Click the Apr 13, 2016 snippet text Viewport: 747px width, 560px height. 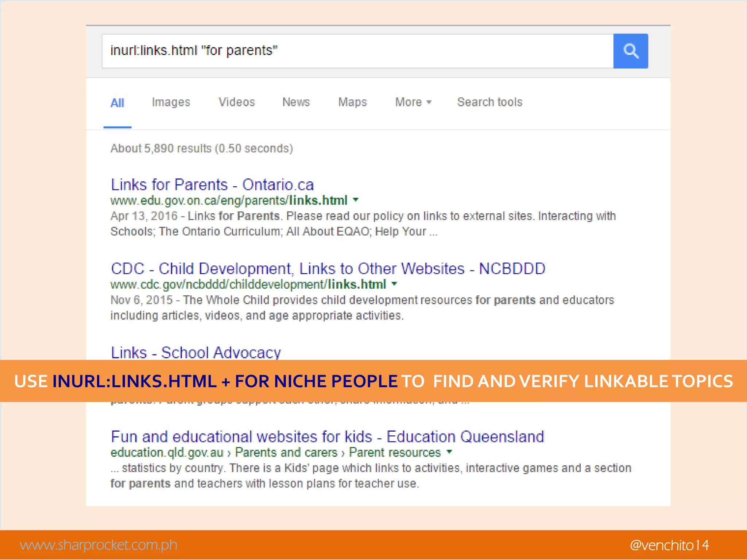point(363,223)
